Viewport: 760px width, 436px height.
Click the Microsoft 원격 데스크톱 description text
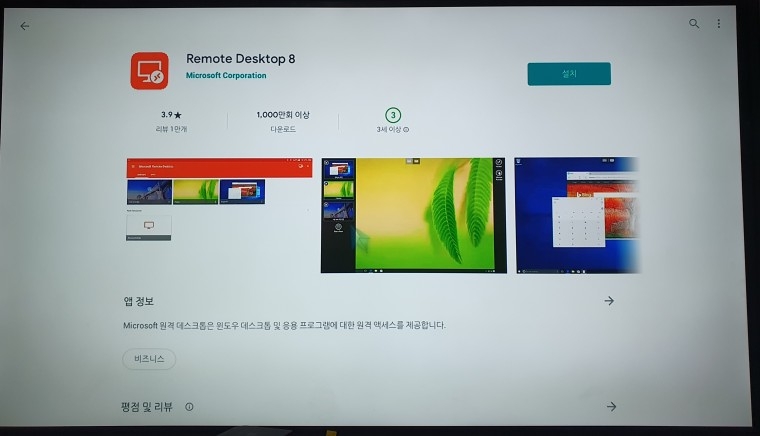tap(284, 325)
